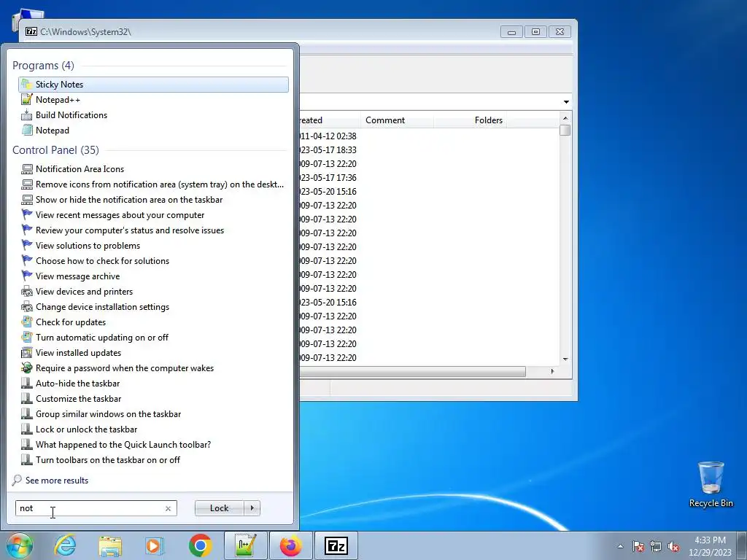This screenshot has height=560, width=747.
Task: Open the 7-Zip address bar dropdown arrow
Action: click(x=566, y=102)
